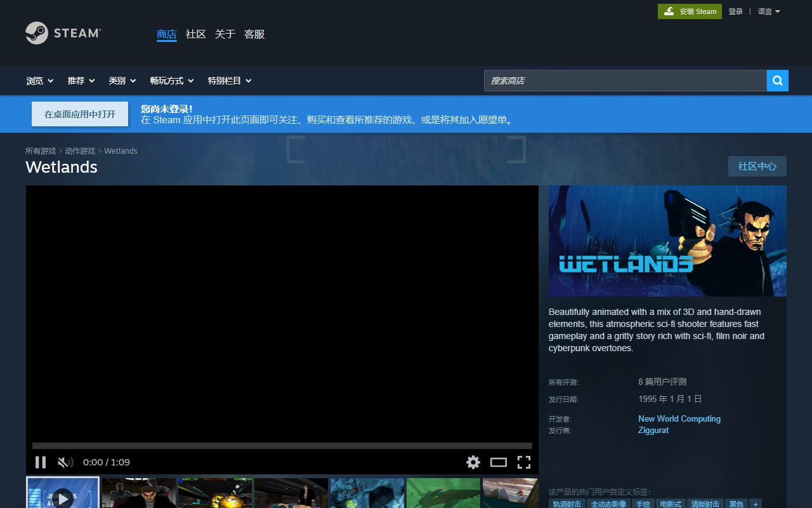The height and width of the screenshot is (508, 812).
Task: Click the Wetlands header capsule image
Action: pyautogui.click(x=667, y=241)
